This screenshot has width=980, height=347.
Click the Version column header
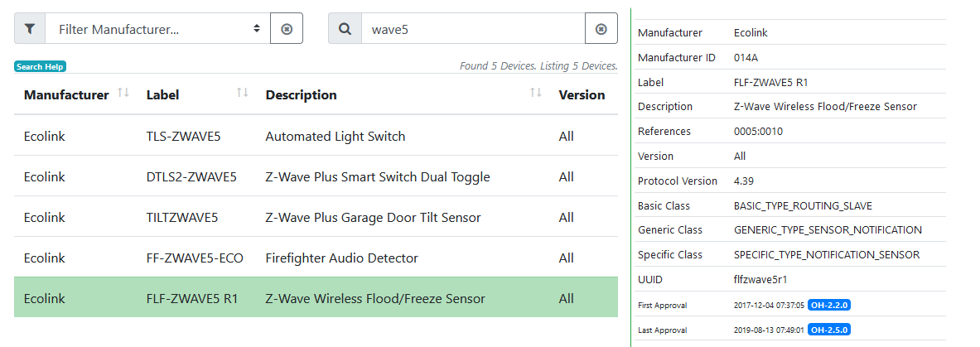click(x=582, y=94)
